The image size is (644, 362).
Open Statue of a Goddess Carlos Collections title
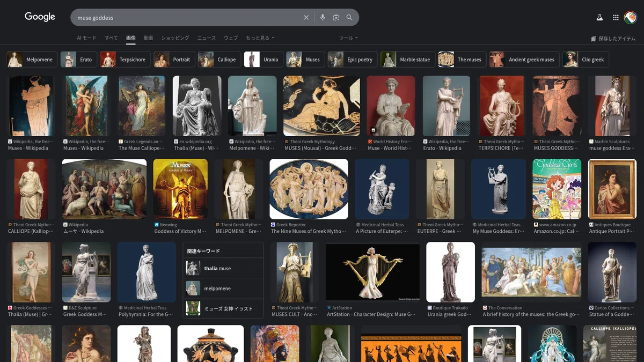coord(612,314)
